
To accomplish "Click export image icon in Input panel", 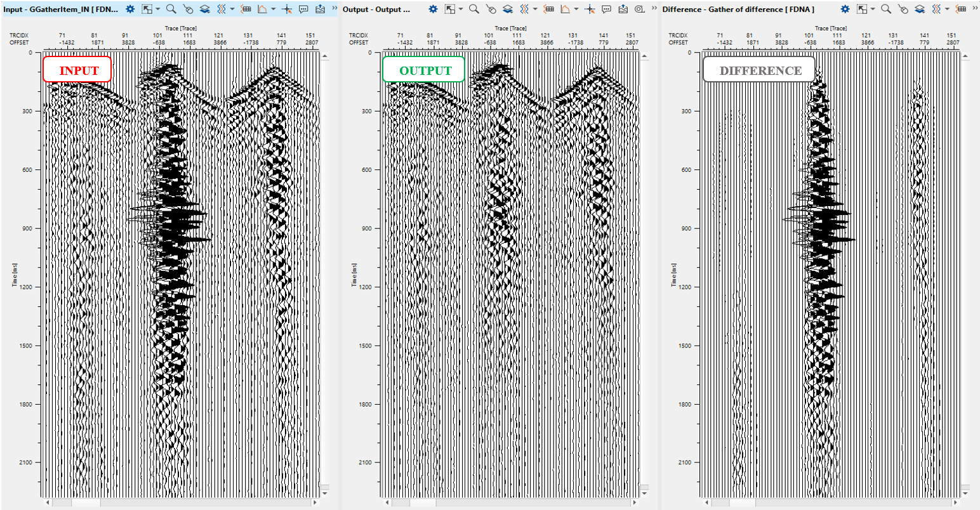I will click(x=319, y=9).
